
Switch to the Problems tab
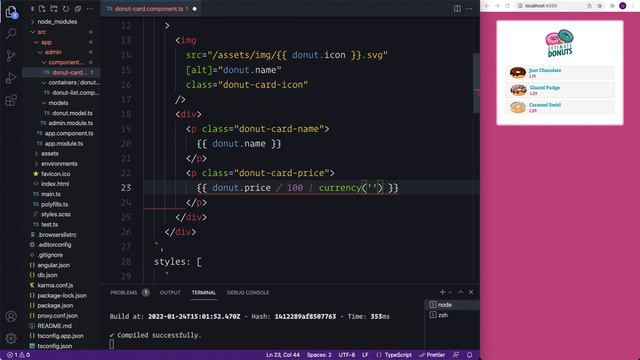(x=129, y=293)
